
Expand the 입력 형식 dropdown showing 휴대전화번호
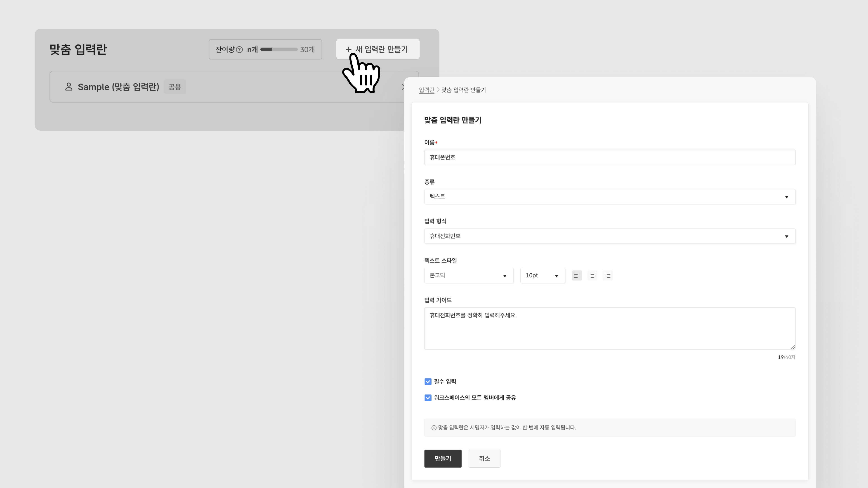(x=609, y=236)
